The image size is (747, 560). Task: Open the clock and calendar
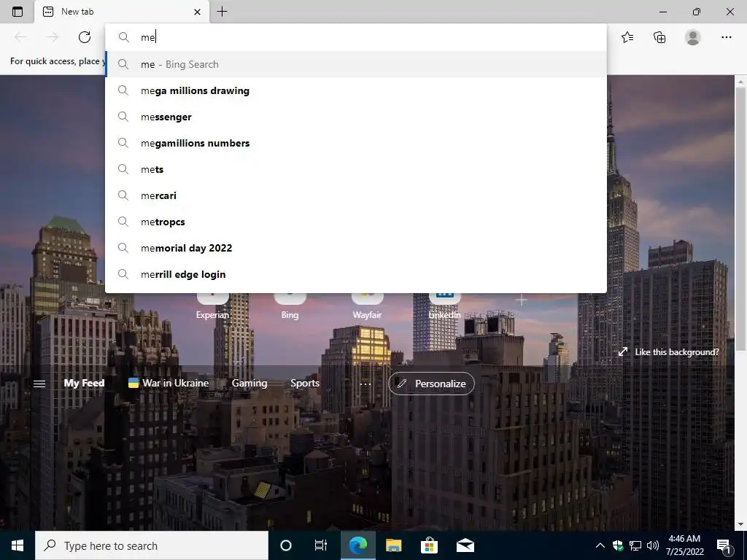pyautogui.click(x=684, y=545)
